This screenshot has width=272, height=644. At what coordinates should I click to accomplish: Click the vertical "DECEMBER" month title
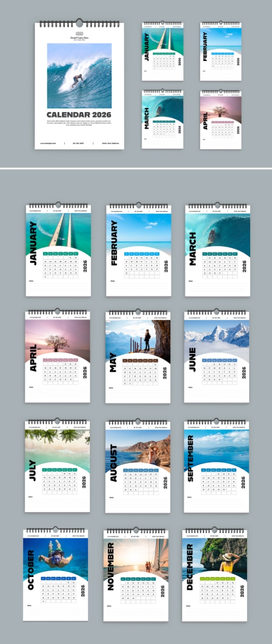click(x=189, y=567)
